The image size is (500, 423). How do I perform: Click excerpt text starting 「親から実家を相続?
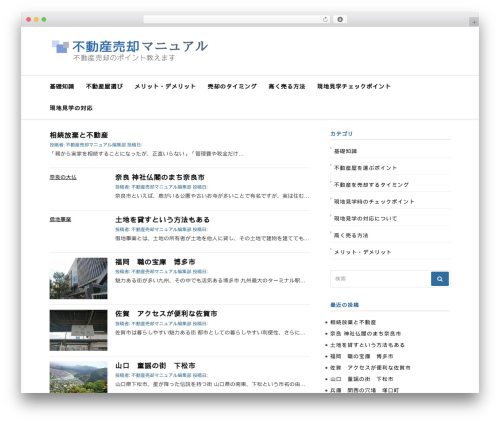point(147,154)
